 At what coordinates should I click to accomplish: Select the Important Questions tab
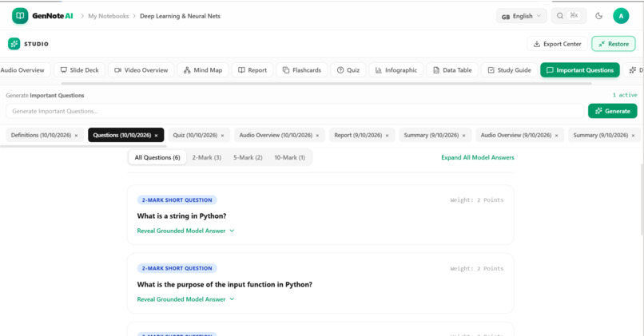[x=580, y=70]
